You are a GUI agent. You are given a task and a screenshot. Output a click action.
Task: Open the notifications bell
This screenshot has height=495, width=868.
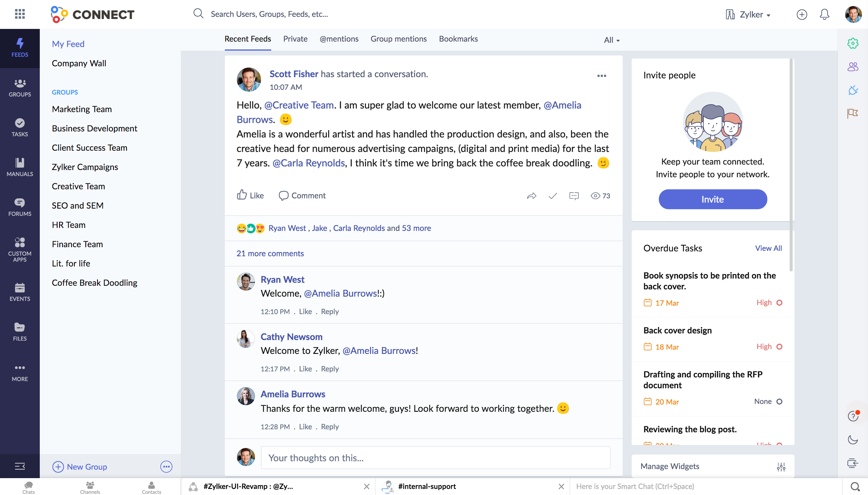[824, 14]
